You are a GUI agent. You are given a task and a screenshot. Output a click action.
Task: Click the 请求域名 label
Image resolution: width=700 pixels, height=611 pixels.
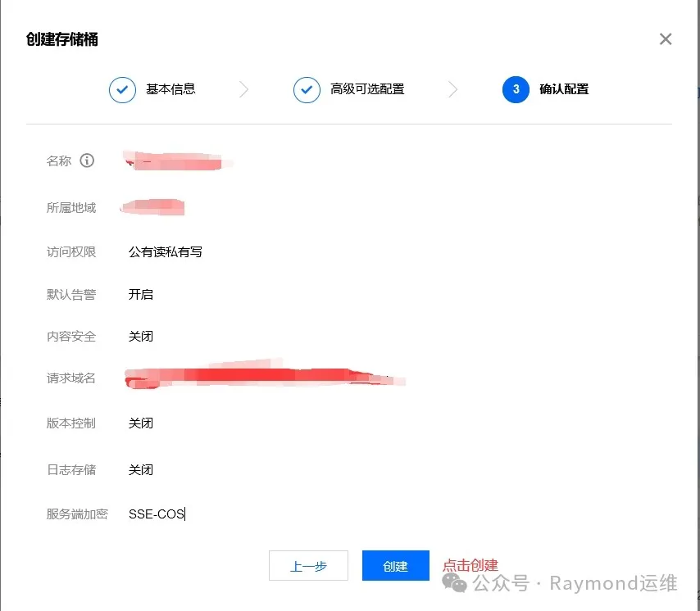coord(71,378)
